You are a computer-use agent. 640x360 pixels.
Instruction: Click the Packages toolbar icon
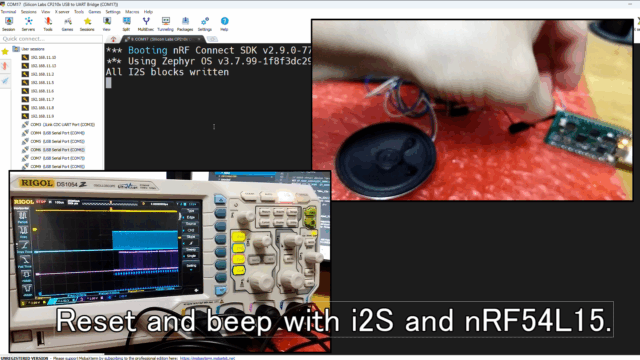[x=185, y=24]
